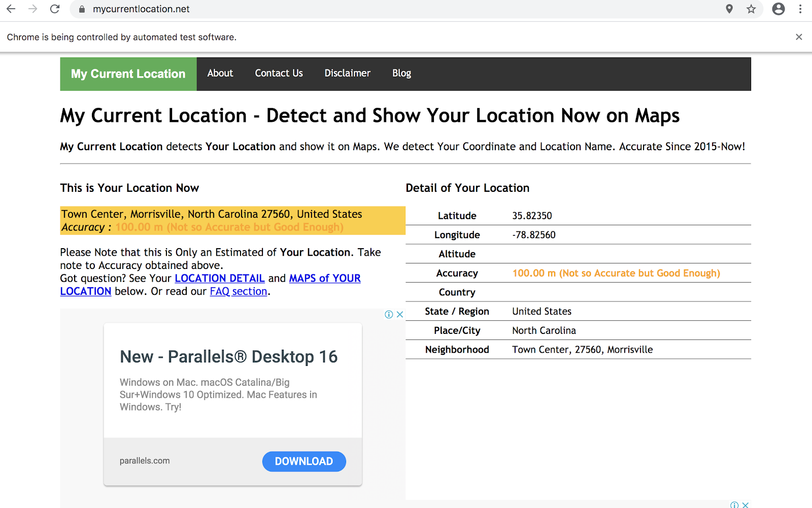Image resolution: width=812 pixels, height=508 pixels.
Task: Open the Chrome profile avatar
Action: click(778, 9)
